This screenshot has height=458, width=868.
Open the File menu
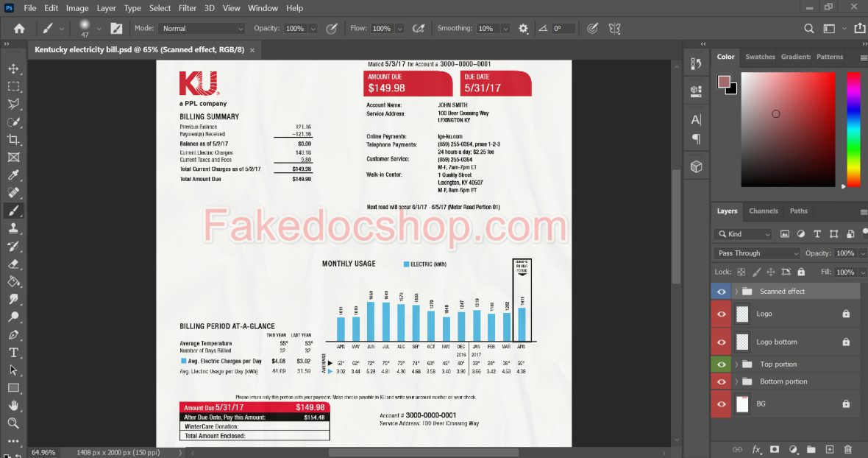30,8
